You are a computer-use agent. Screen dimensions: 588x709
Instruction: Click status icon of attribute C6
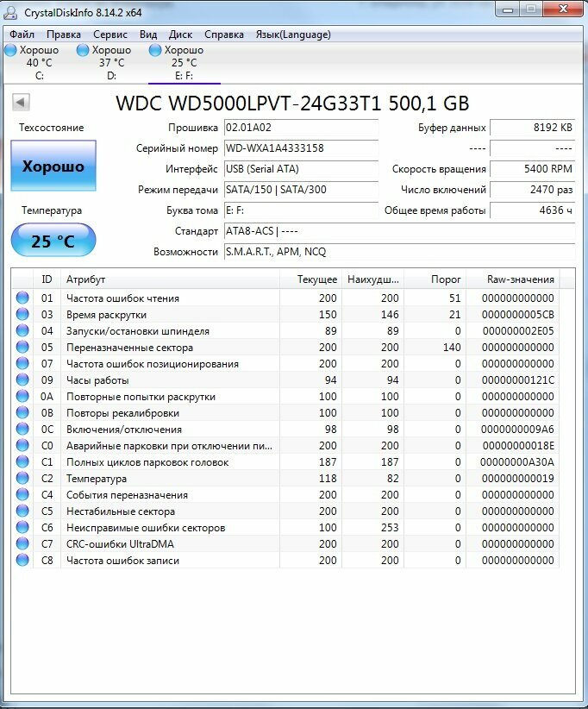pos(22,527)
